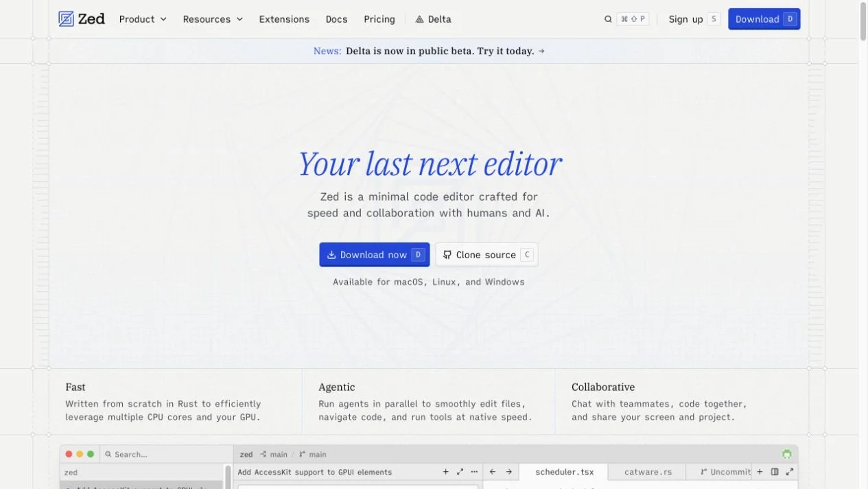The image size is (868, 489).
Task: Click the 'Fast' feature heading
Action: pyautogui.click(x=75, y=387)
